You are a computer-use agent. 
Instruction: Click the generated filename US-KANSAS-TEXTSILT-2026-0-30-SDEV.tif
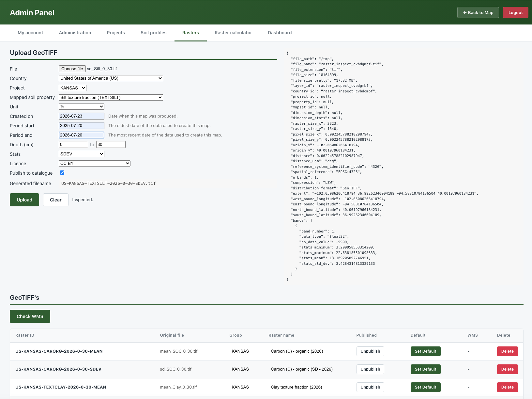(109, 184)
